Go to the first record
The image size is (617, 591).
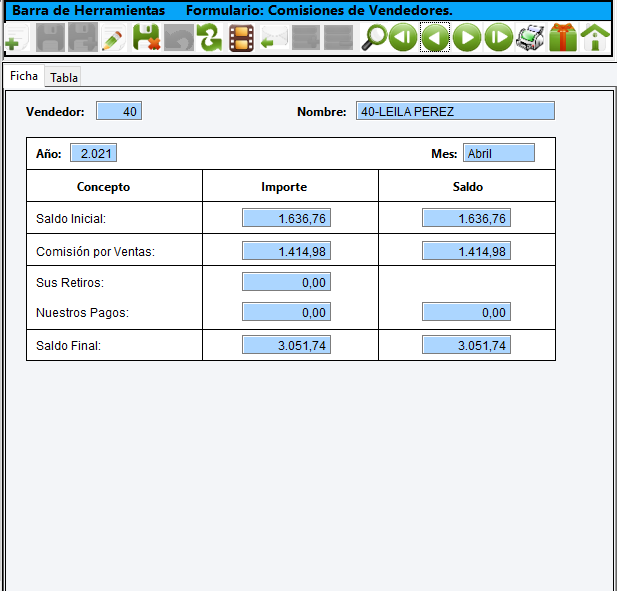[403, 38]
